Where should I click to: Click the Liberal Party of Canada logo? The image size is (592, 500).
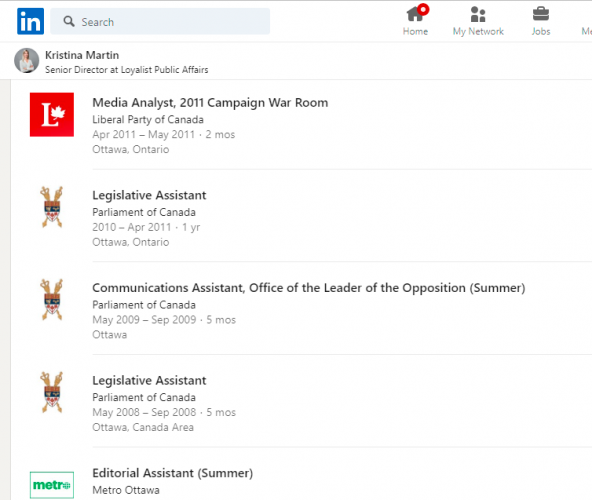pos(52,114)
